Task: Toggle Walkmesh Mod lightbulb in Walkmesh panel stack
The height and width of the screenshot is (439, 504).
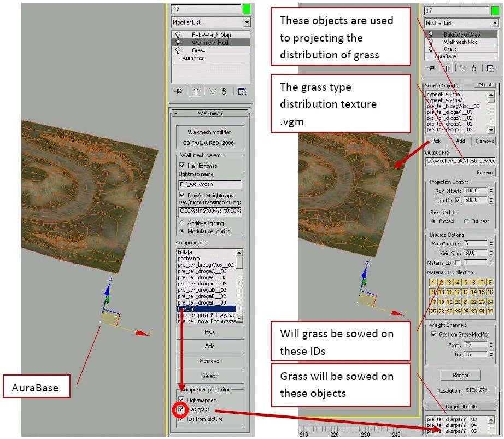Action: tap(178, 43)
